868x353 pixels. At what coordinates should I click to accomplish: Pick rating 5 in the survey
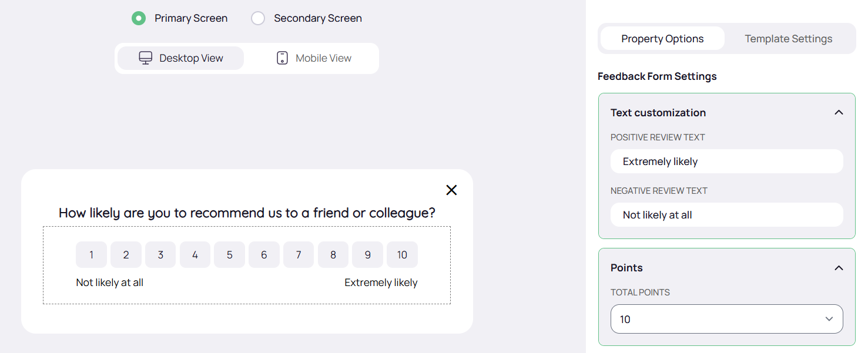(x=229, y=255)
